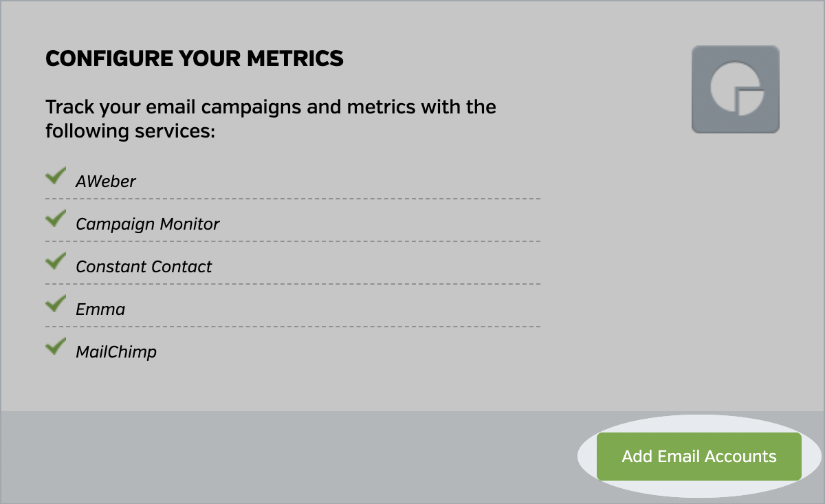This screenshot has height=504, width=825.
Task: Select the MailChimp service label
Action: click(x=116, y=352)
